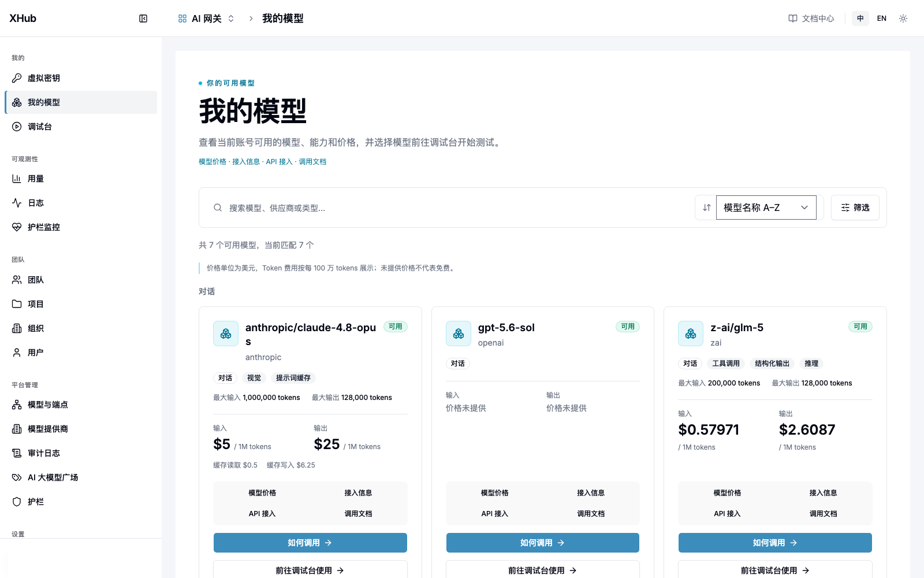Viewport: 924px width, 578px height.
Task: Click 如何调用 on the z-ai/glm-5 card
Action: [775, 543]
